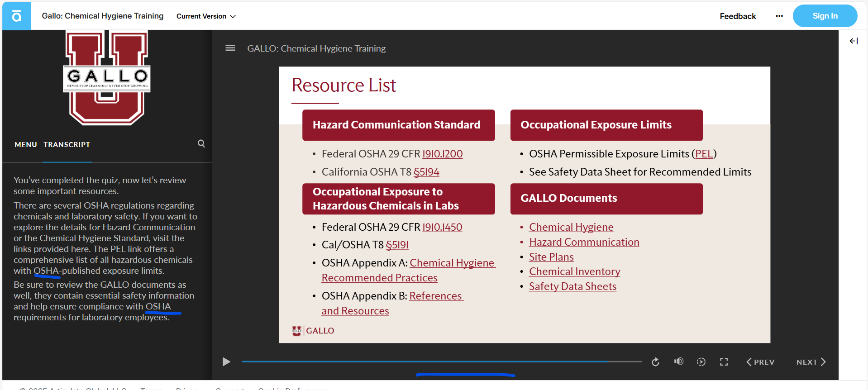This screenshot has height=390, width=868.
Task: Open the playback speed settings icon
Action: (701, 362)
